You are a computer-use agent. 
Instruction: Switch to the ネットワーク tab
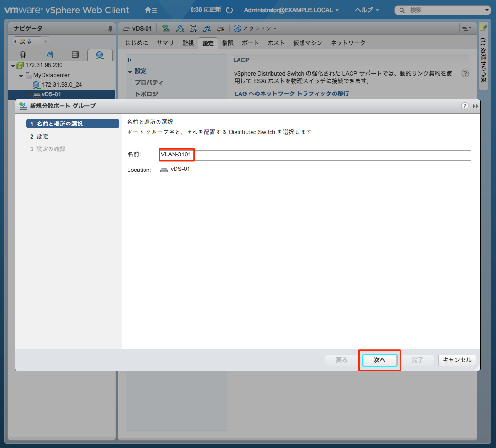(348, 43)
